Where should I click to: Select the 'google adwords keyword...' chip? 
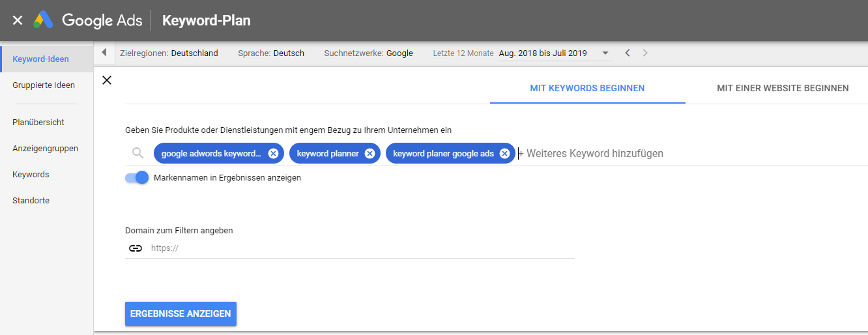point(211,153)
